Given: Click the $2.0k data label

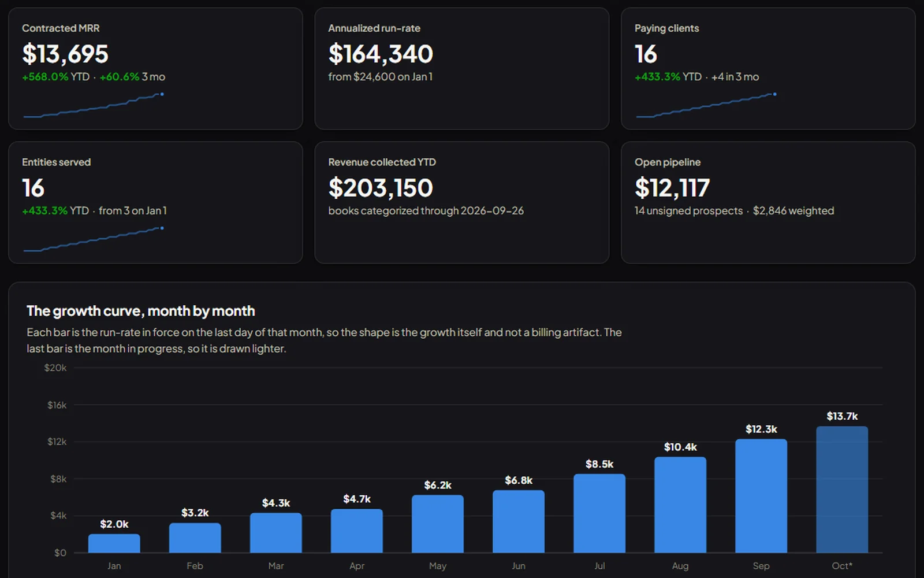Looking at the screenshot, I should [x=114, y=524].
